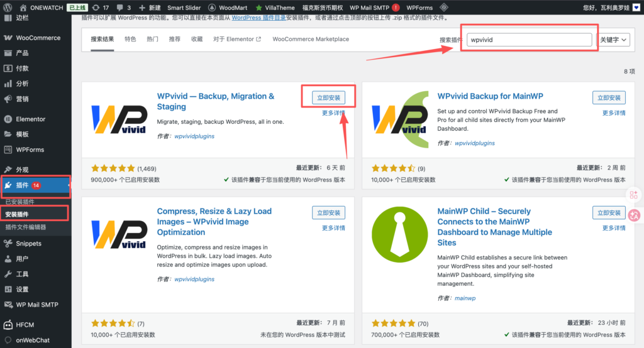Open 已安装插件 submenu item
This screenshot has width=644, height=348.
click(x=19, y=202)
